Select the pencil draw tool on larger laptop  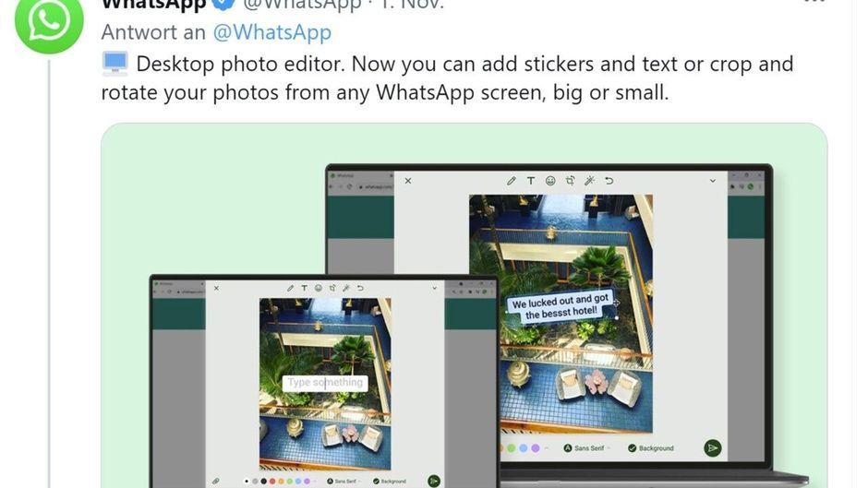point(511,181)
